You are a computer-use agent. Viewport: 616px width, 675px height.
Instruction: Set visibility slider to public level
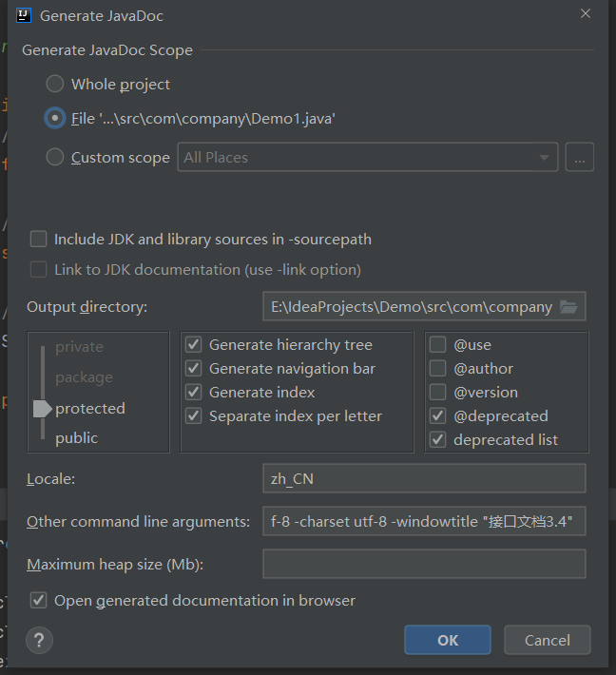(x=77, y=438)
